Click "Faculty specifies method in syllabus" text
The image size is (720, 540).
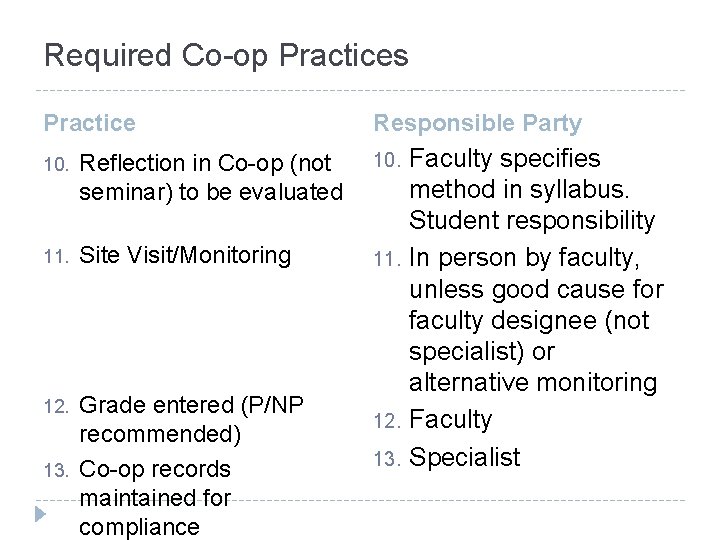pyautogui.click(x=505, y=174)
